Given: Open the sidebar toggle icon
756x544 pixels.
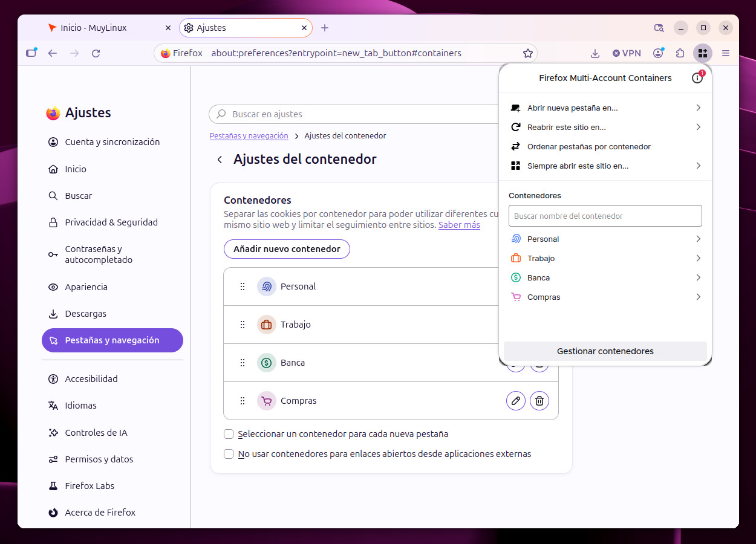Looking at the screenshot, I should click(31, 53).
